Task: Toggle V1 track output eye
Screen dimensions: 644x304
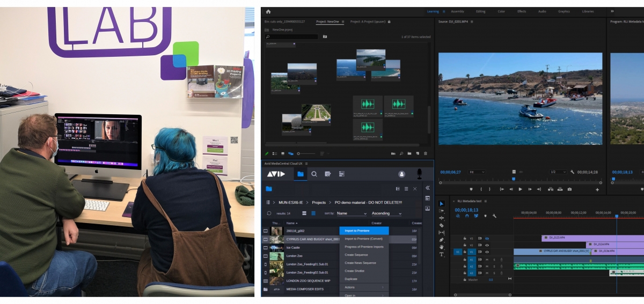Action: 487,252
